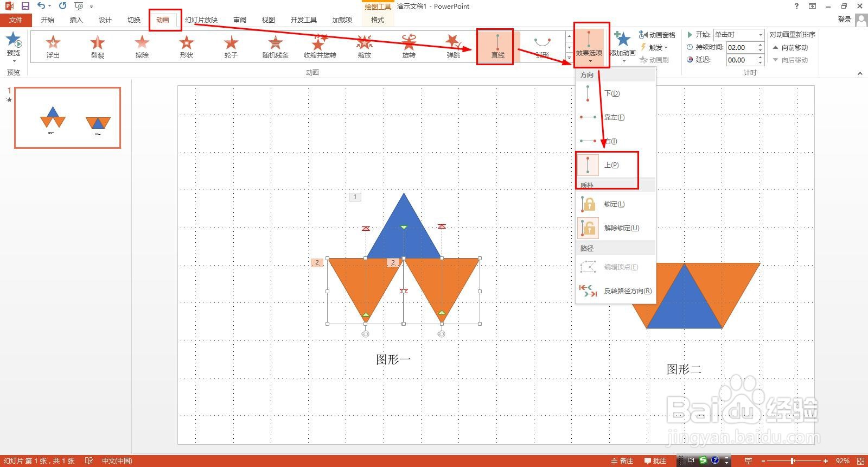This screenshot has height=467, width=868.
Task: Click the zoom slider handle in status bar
Action: coord(793,460)
